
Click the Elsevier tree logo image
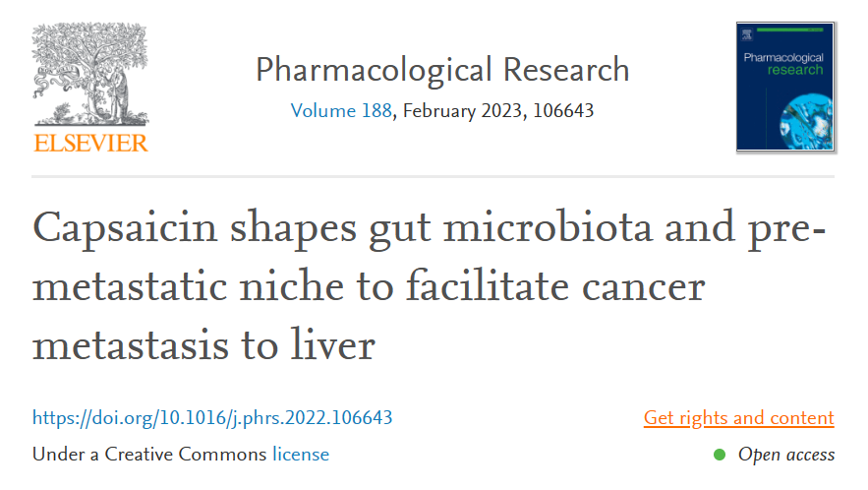pyautogui.click(x=90, y=74)
